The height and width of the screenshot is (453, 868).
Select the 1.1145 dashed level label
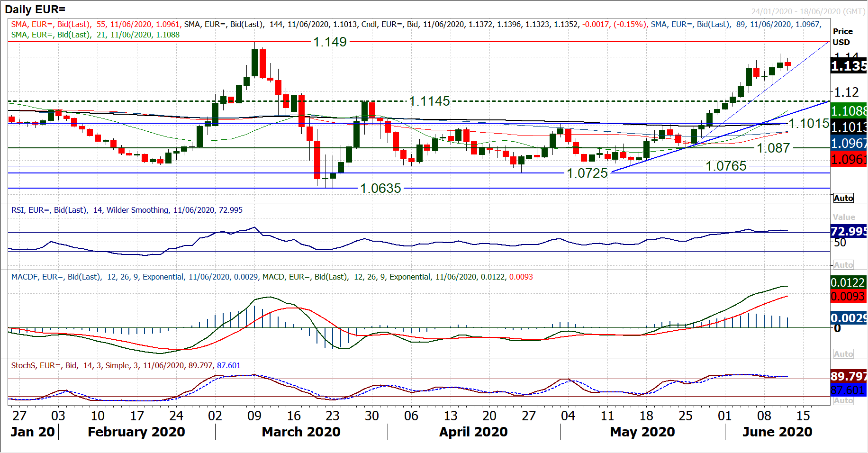click(429, 101)
